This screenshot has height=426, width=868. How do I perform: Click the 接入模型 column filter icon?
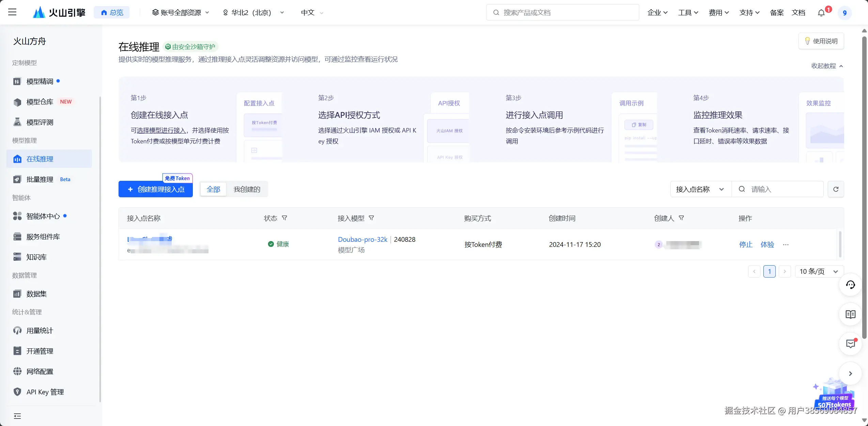371,218
